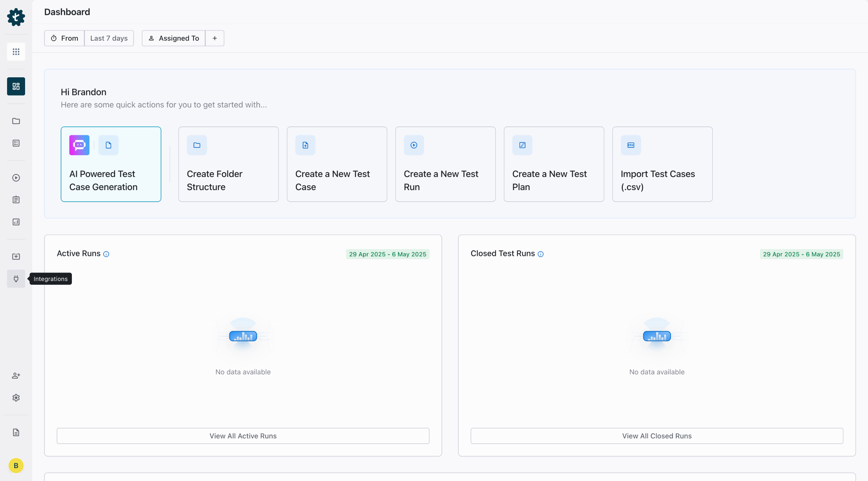Click the apps grid icon in sidebar
868x481 pixels.
click(16, 52)
